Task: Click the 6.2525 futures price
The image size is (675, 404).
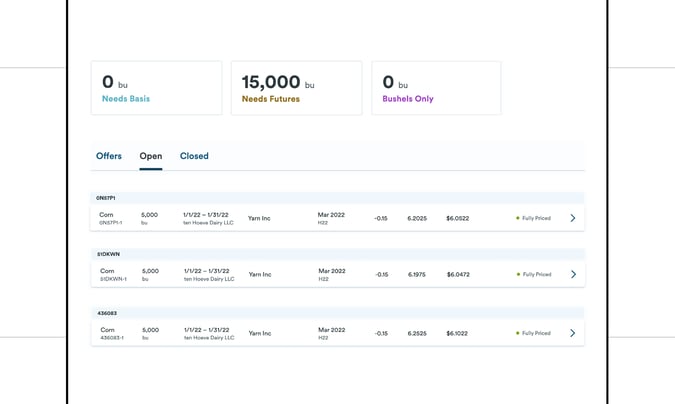Action: coord(417,333)
